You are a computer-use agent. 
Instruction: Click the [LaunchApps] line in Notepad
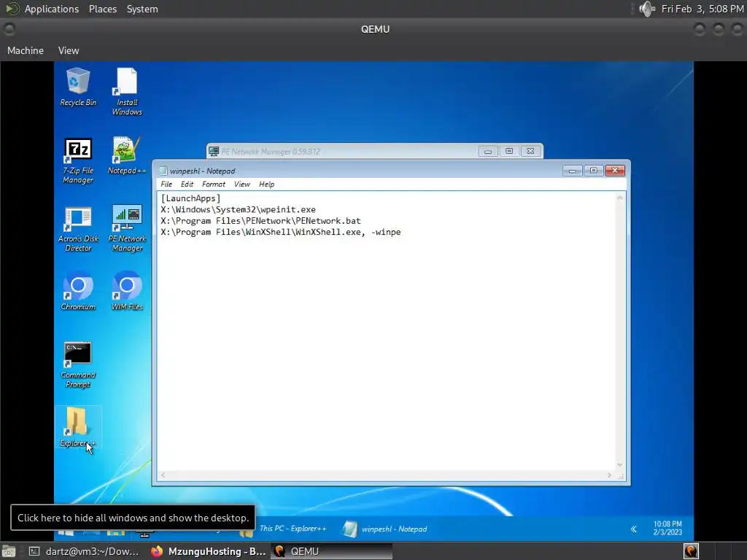pos(190,198)
